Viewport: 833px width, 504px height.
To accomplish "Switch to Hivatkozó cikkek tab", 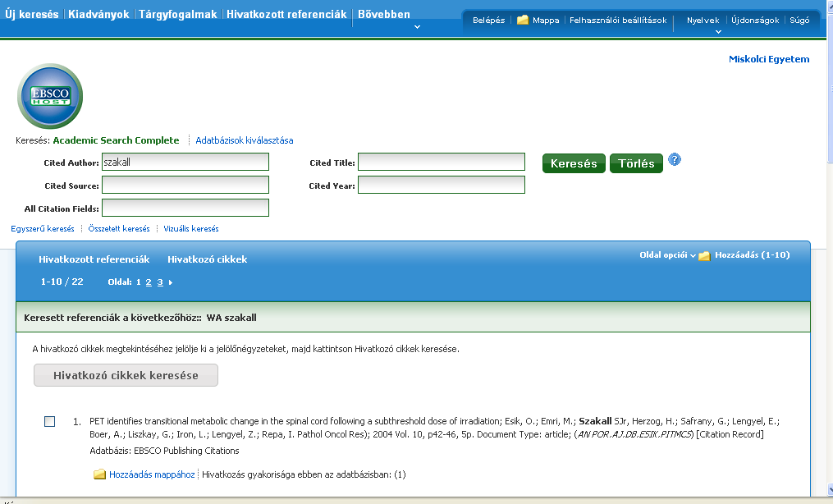I will 207,259.
